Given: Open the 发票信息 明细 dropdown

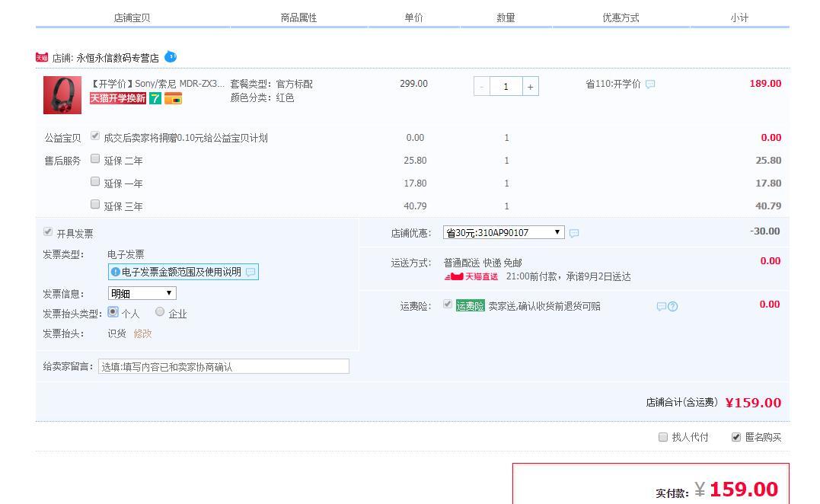Looking at the screenshot, I should 142,293.
